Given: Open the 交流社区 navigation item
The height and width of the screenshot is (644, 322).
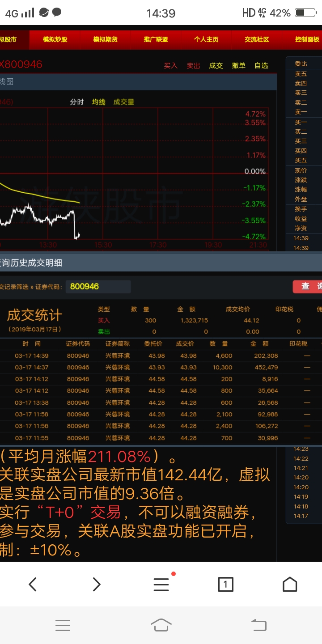Looking at the screenshot, I should (x=257, y=39).
